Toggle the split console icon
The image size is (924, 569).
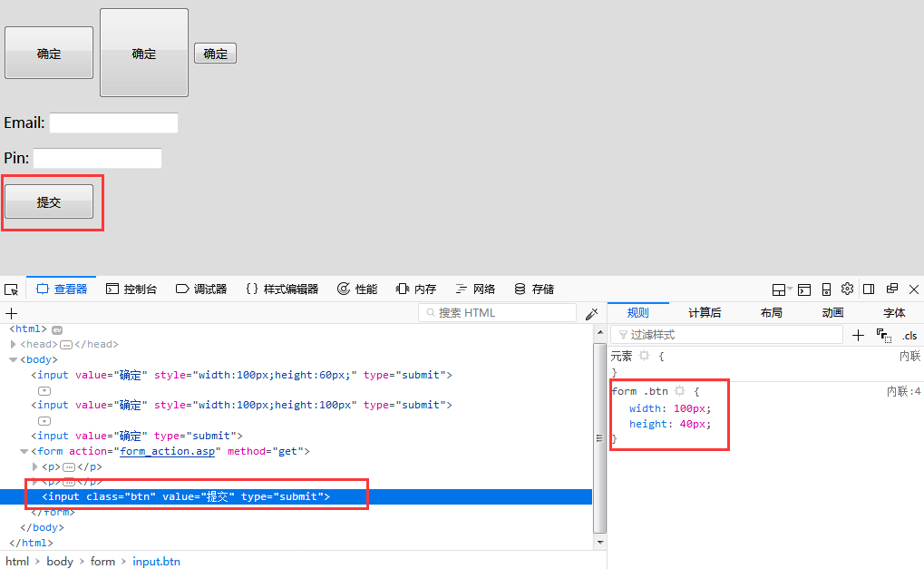804,289
